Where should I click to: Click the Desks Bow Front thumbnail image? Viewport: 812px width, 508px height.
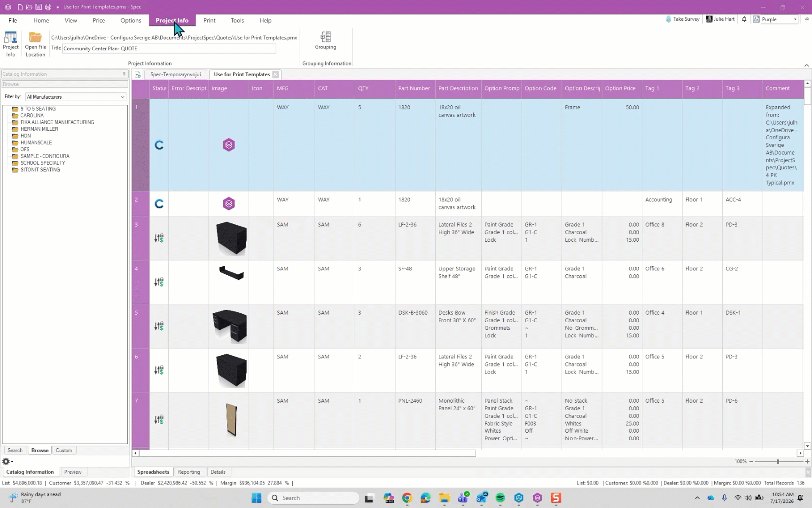[230, 326]
